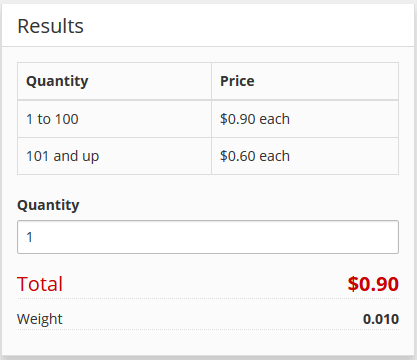This screenshot has width=417, height=360.
Task: Click the Weight label
Action: [40, 319]
